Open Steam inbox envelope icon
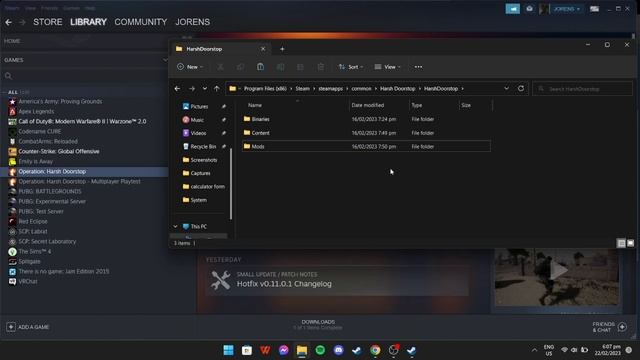Viewport: 640px width, 360px height. (x=529, y=9)
